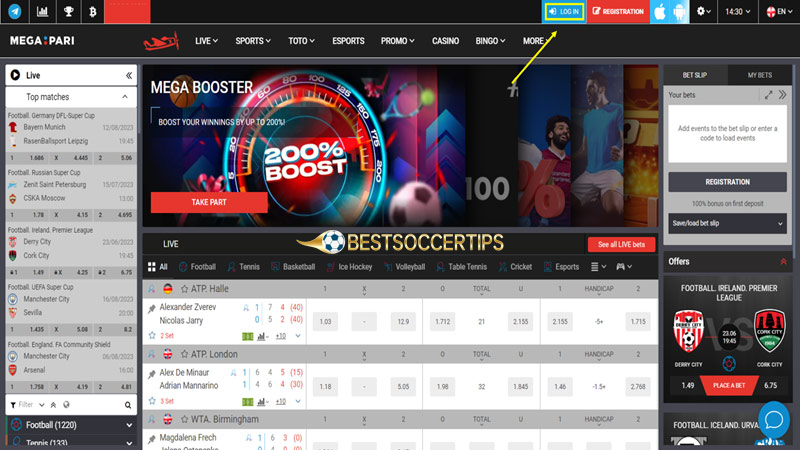Click TAKE PART on Mega Booster banner
The width and height of the screenshot is (800, 450).
209,202
